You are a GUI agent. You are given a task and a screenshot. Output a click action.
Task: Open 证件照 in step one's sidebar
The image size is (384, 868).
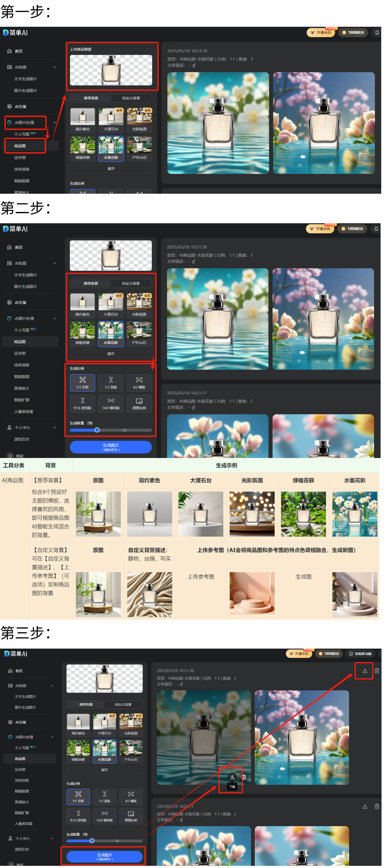(x=20, y=158)
